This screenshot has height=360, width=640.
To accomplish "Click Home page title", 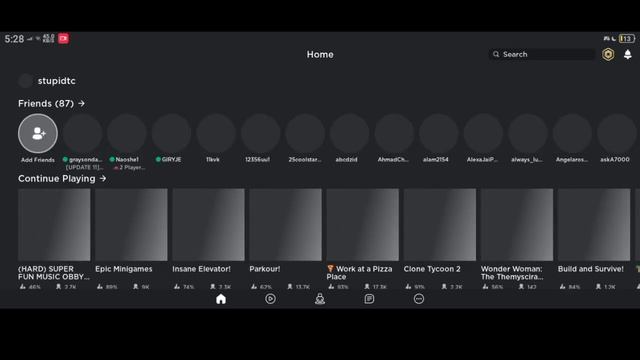I will (x=320, y=54).
